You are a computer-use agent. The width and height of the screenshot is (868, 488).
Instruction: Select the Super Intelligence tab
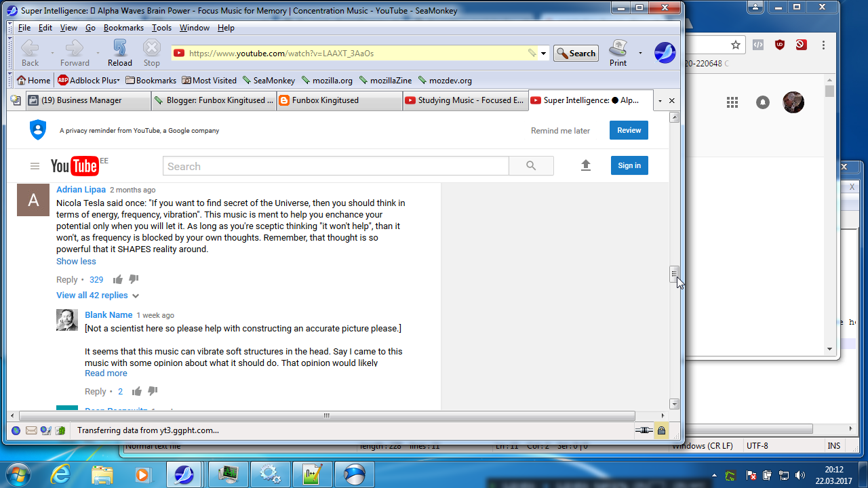(591, 100)
